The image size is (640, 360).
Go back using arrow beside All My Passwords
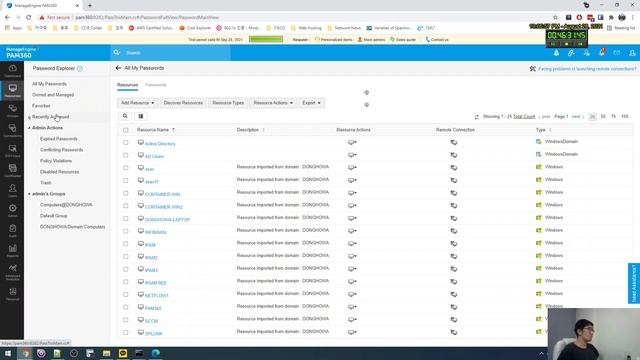tap(118, 68)
